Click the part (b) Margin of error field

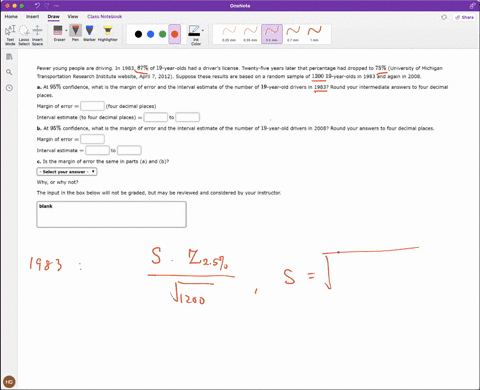(92, 139)
